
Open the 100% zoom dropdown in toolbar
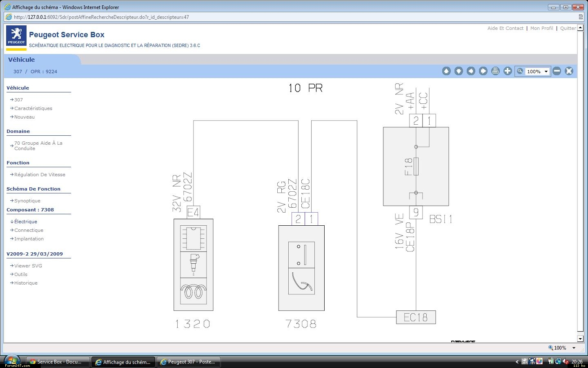(x=546, y=72)
